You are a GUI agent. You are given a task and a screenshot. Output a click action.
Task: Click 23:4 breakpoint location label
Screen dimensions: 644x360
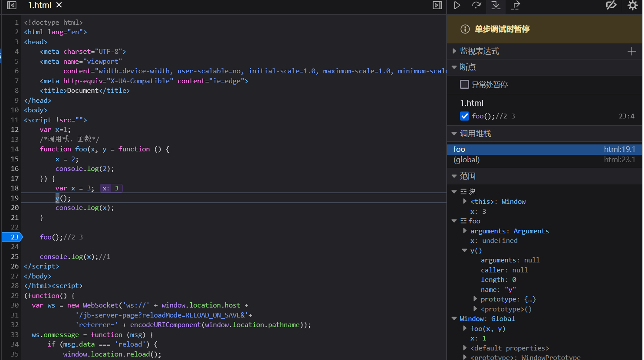point(627,116)
